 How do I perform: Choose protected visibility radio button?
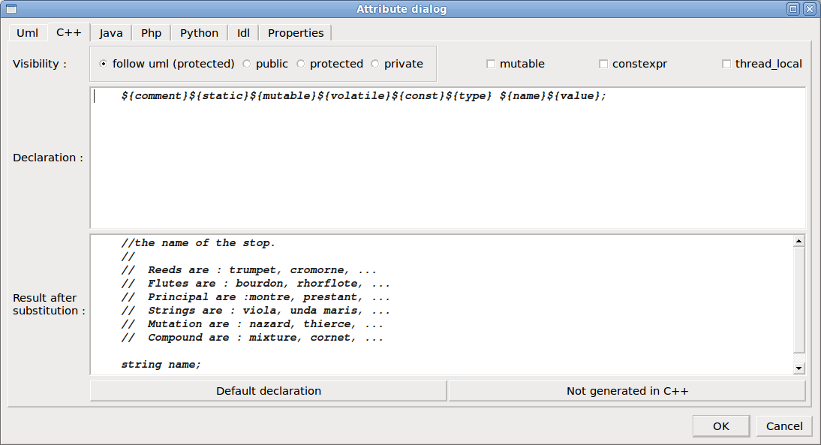point(301,64)
